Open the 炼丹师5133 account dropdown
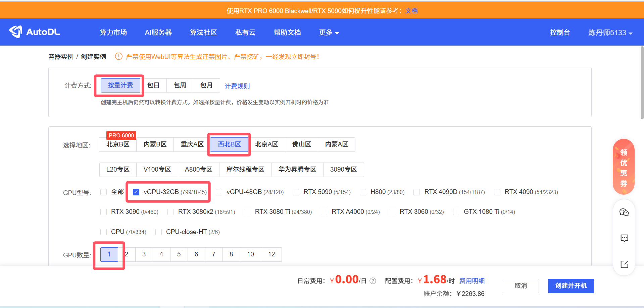Screen dimensions: 644x308 610,32
